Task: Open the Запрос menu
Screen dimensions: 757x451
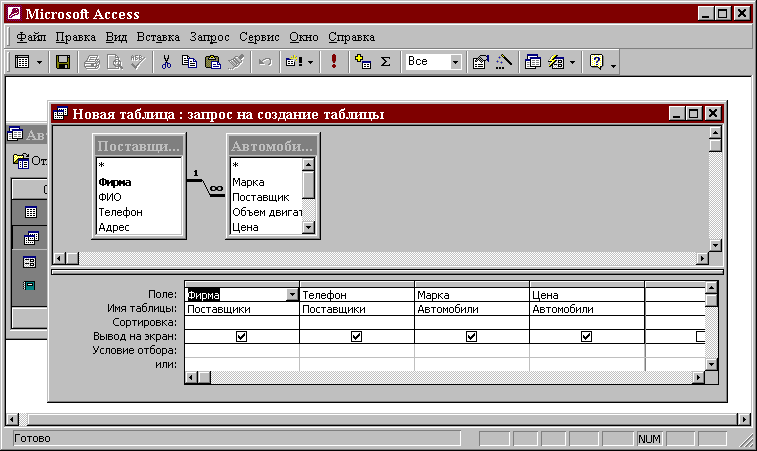Action: click(209, 37)
